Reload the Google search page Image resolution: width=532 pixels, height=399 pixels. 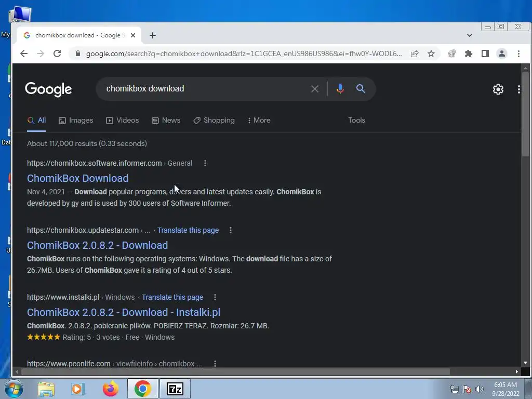point(57,54)
